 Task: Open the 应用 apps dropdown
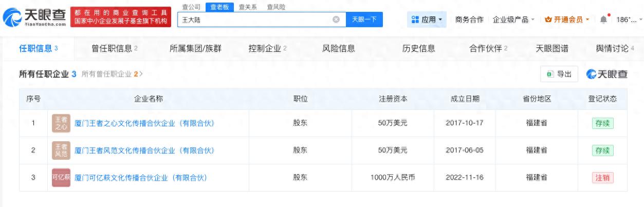coord(427,20)
